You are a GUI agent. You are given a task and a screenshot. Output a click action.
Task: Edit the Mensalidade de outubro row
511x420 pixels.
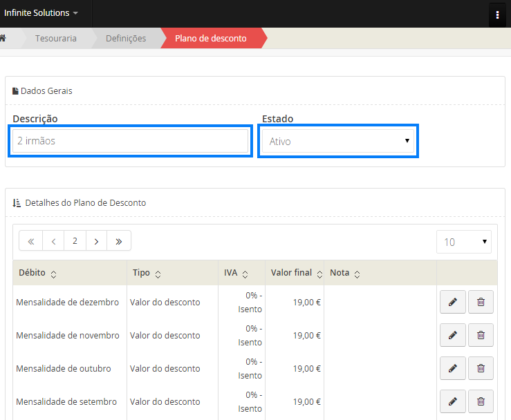click(452, 368)
